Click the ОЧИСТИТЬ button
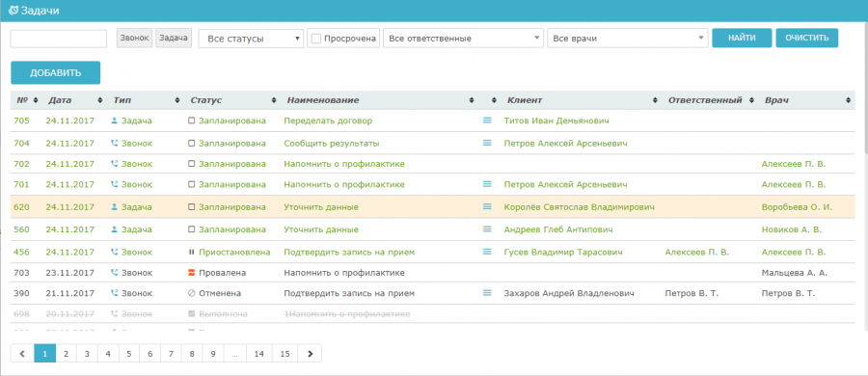The image size is (868, 376). 806,39
